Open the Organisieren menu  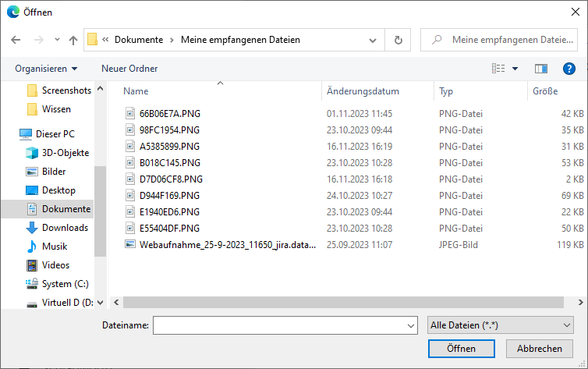point(46,69)
